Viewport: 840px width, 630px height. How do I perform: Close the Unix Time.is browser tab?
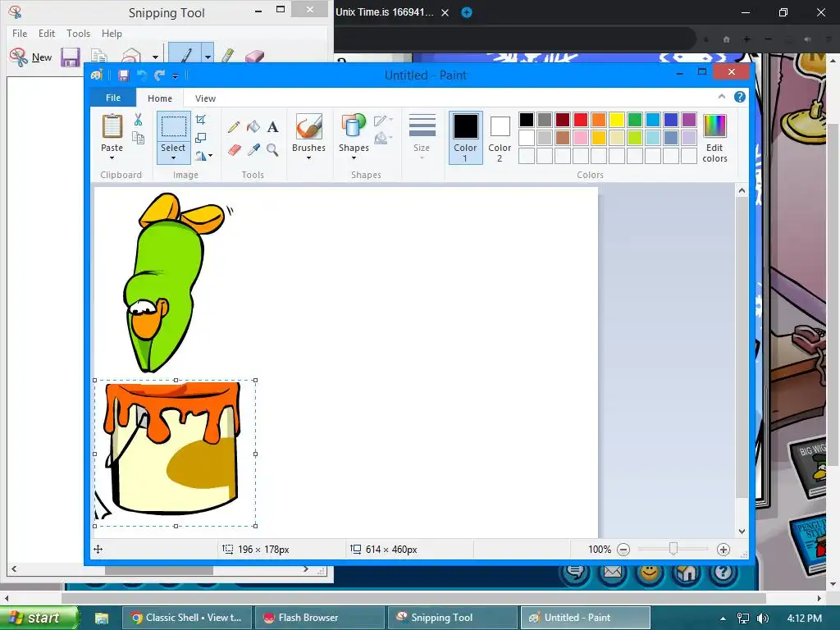(445, 13)
